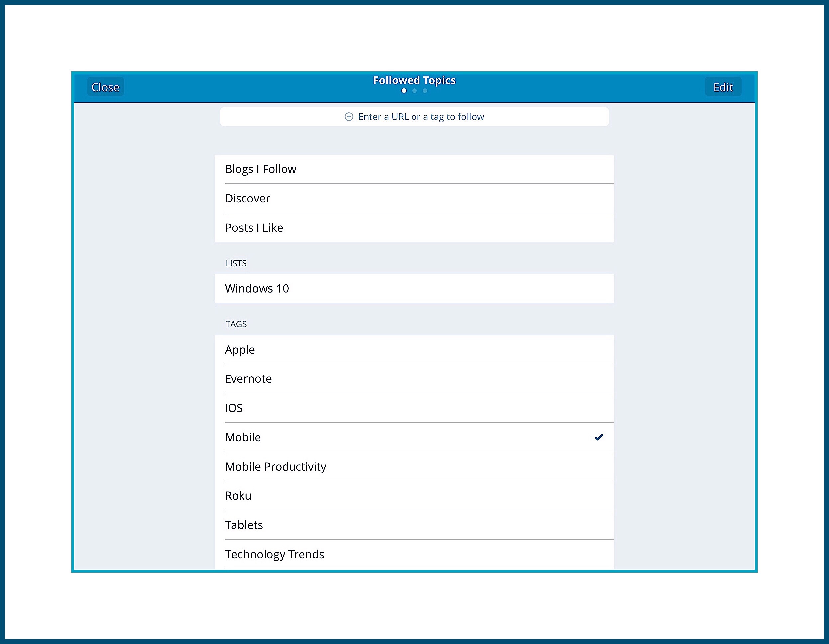Go to the third page indicator dot
829x644 pixels.
(x=425, y=91)
